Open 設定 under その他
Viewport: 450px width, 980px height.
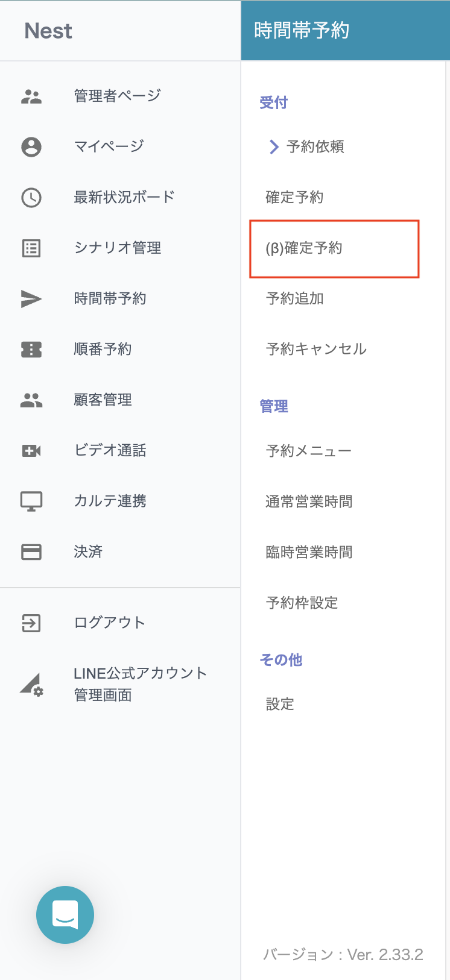click(280, 704)
